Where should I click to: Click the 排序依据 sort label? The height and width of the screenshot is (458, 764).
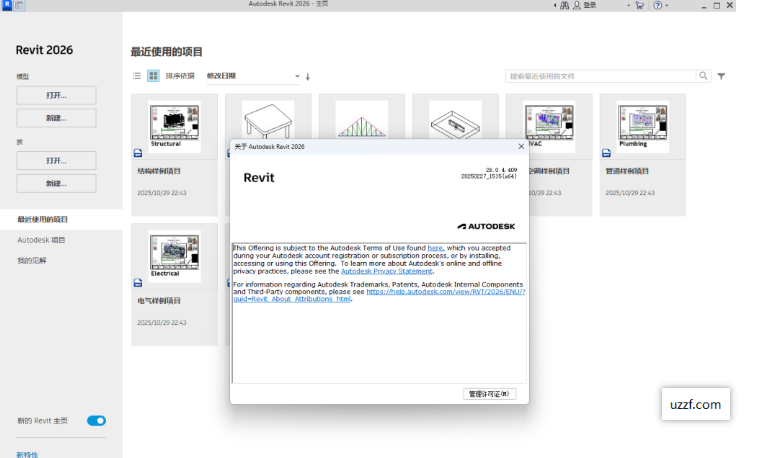point(180,76)
